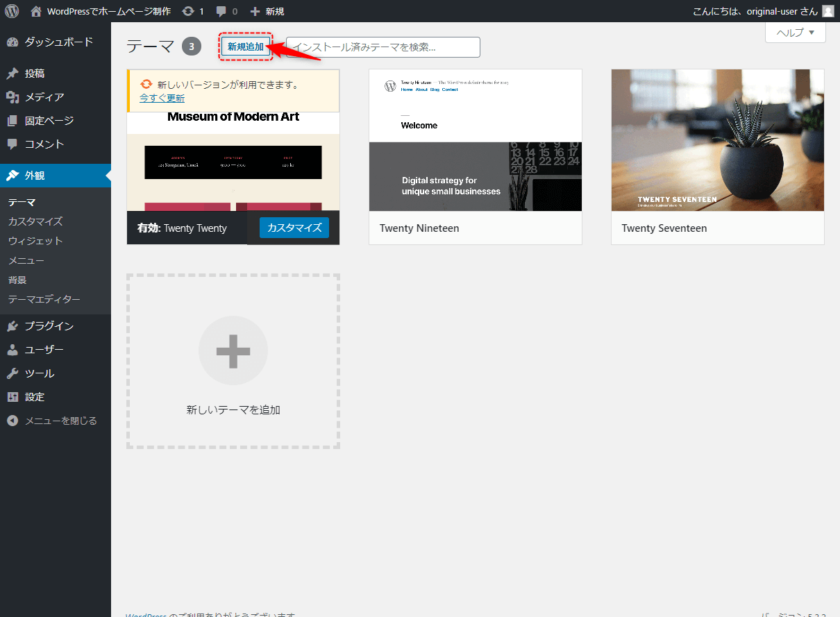The height and width of the screenshot is (617, 840).
Task: Click the WordPress link in the footer
Action: pyautogui.click(x=146, y=616)
